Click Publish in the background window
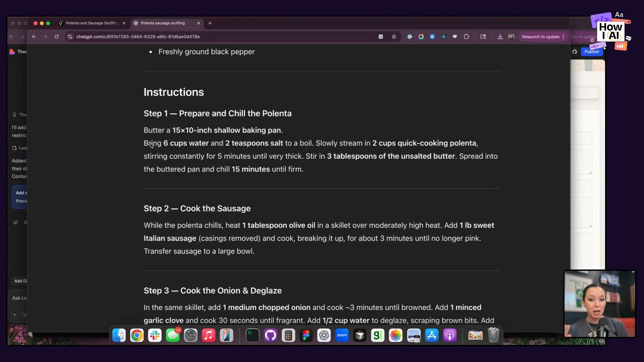 pyautogui.click(x=592, y=52)
